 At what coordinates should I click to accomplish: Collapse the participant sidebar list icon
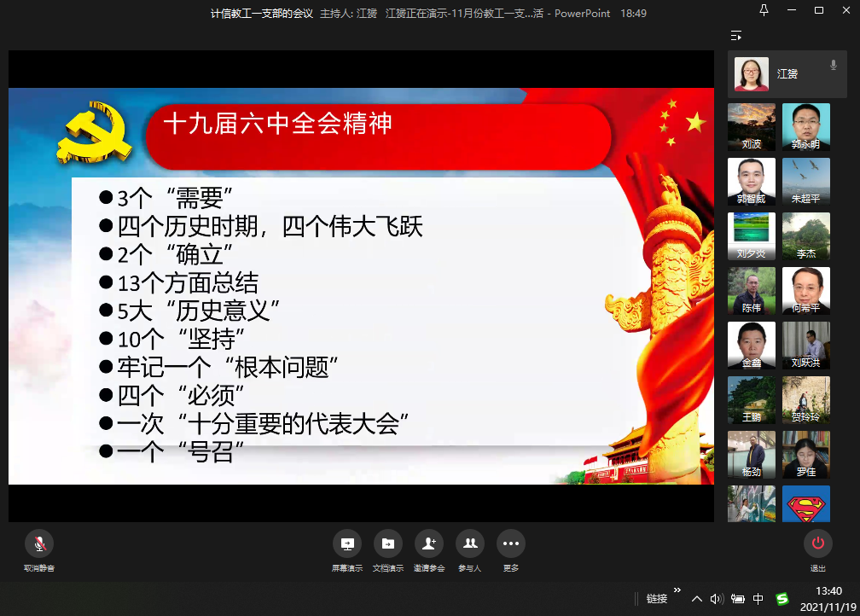[x=736, y=36]
